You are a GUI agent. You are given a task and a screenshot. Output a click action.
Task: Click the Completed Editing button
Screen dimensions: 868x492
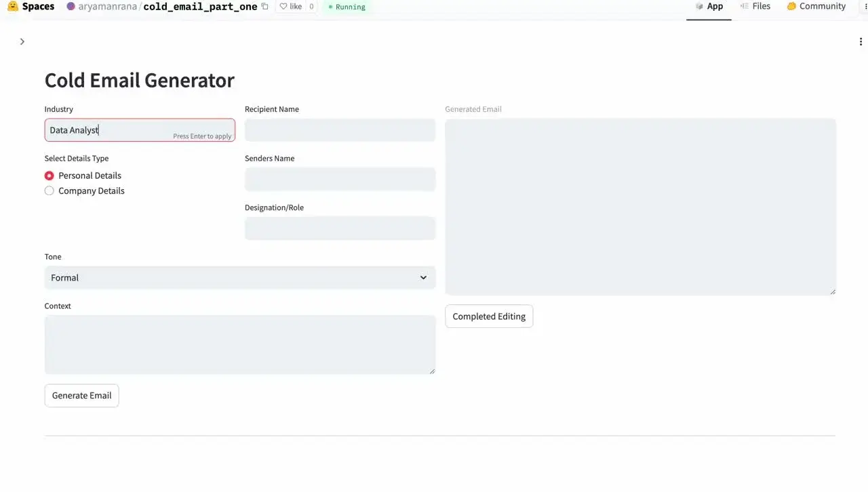(x=489, y=316)
